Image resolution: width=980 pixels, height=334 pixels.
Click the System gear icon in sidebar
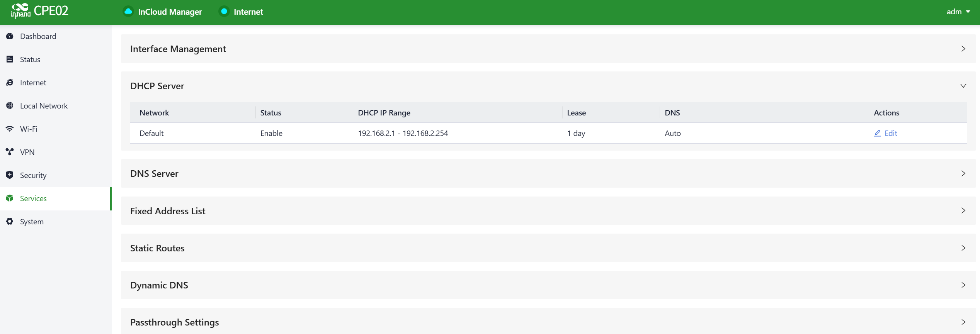pos(10,222)
